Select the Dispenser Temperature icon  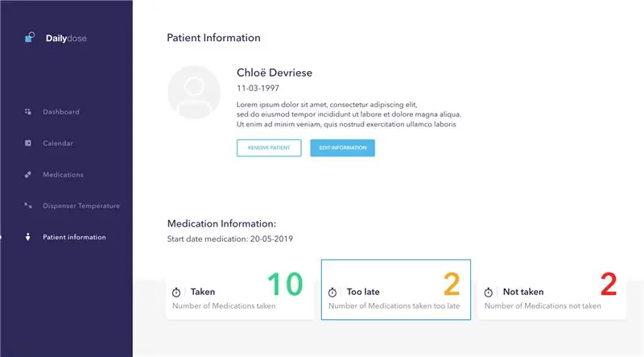coord(28,205)
